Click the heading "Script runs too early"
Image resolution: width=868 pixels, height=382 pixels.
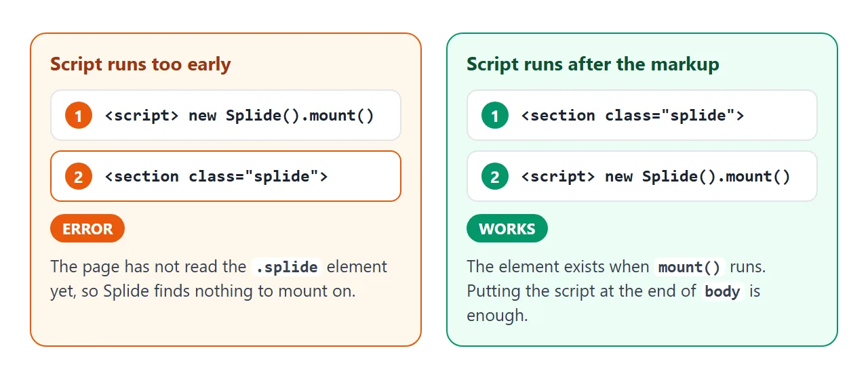[x=140, y=64]
